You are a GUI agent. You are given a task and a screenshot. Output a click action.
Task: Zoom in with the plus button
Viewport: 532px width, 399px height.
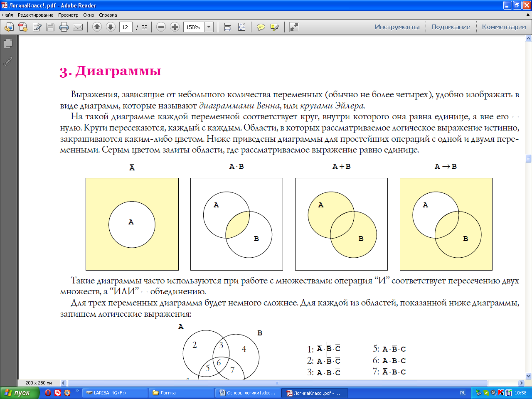pyautogui.click(x=175, y=27)
